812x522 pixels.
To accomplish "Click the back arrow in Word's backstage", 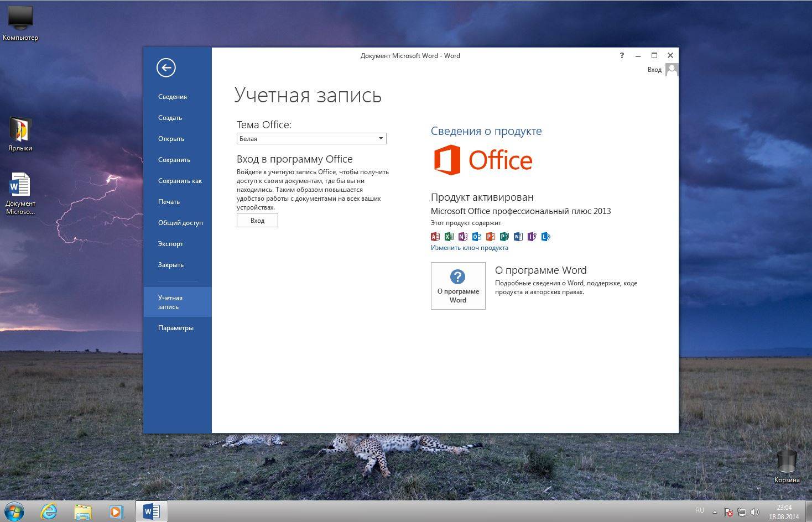I will (x=166, y=67).
